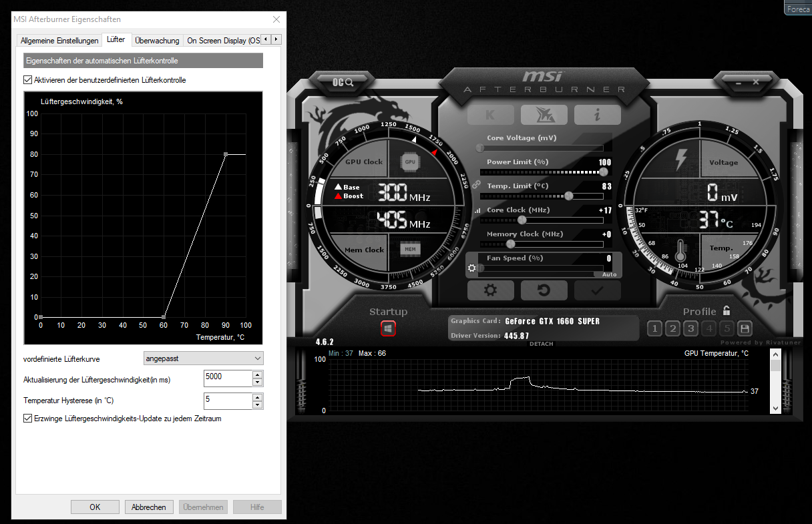Click the fan settings gear icon

pyautogui.click(x=472, y=268)
